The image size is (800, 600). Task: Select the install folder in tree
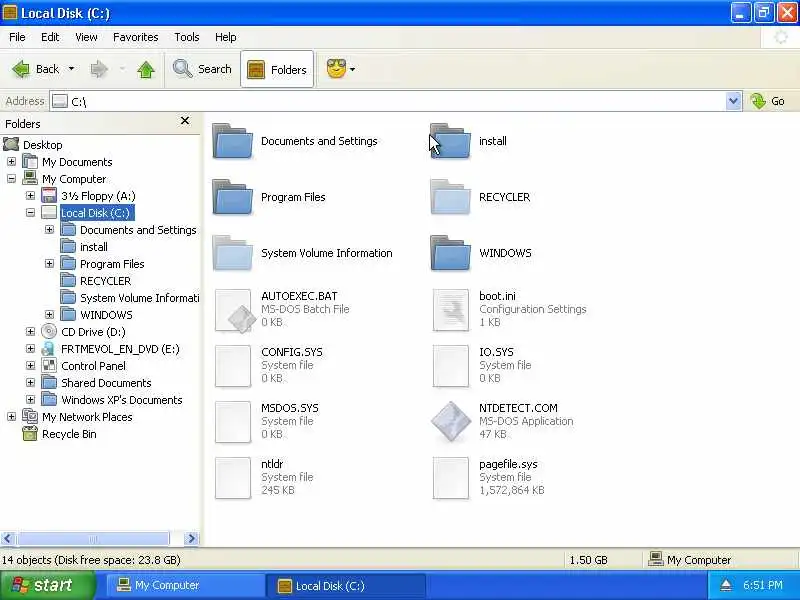[x=94, y=247]
